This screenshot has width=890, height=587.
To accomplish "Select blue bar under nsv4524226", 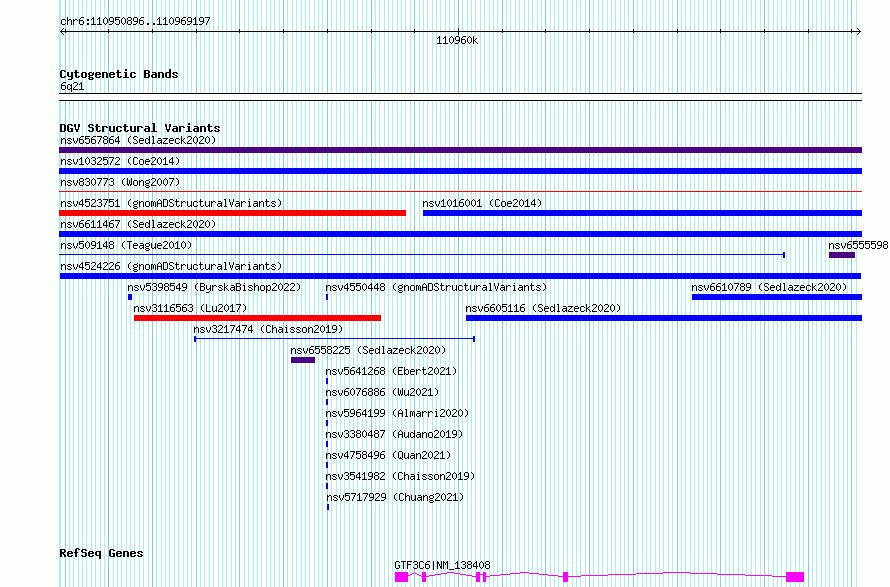I will pos(460,276).
